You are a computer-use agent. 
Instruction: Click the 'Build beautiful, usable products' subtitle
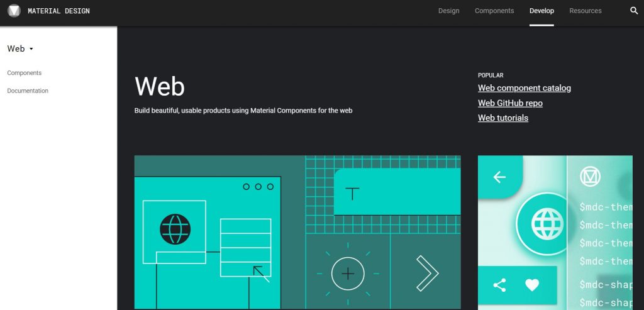coord(243,111)
